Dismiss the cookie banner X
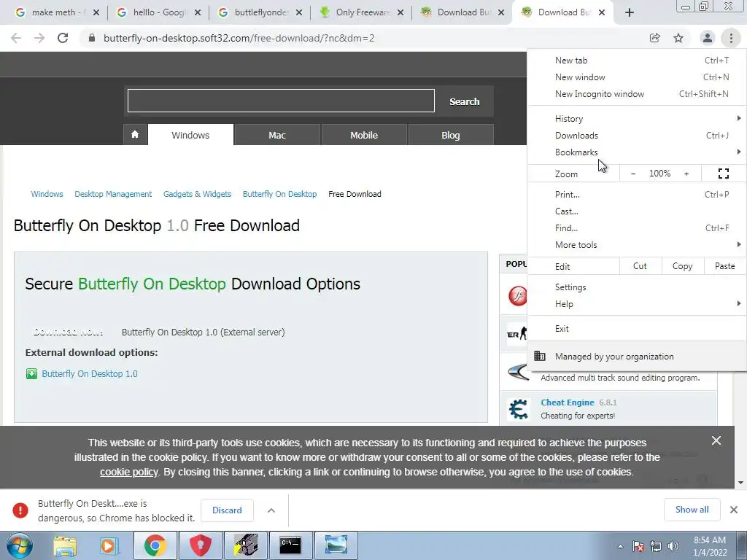 716,440
